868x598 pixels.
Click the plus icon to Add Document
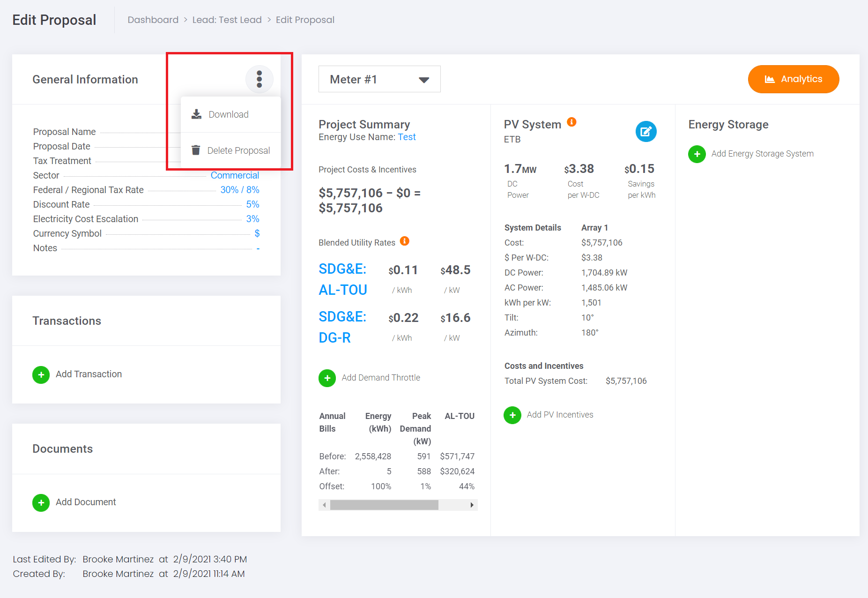pyautogui.click(x=41, y=502)
